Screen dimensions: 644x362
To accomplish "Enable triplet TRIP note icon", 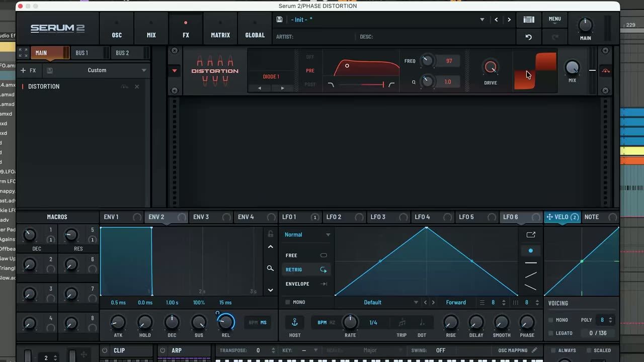I will tap(401, 323).
